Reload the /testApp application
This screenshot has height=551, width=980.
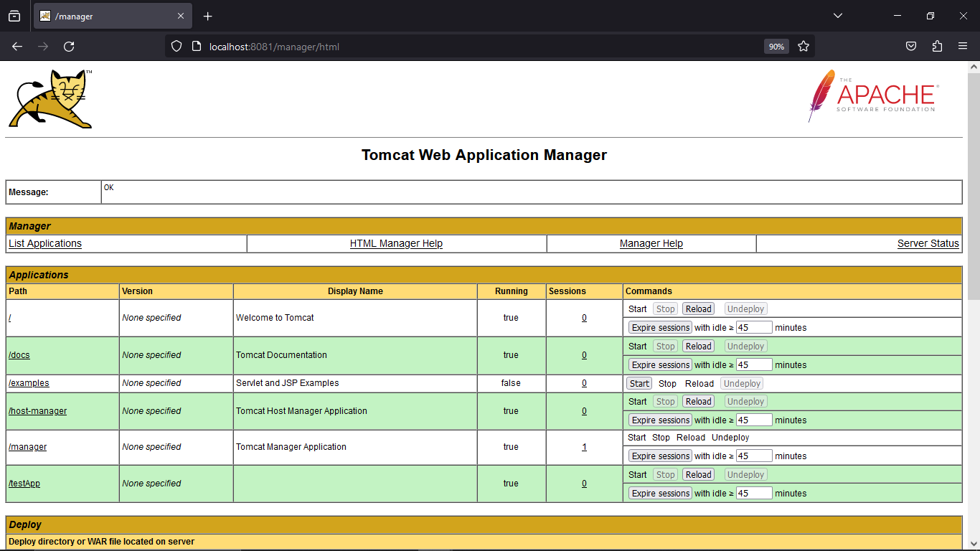click(x=699, y=475)
